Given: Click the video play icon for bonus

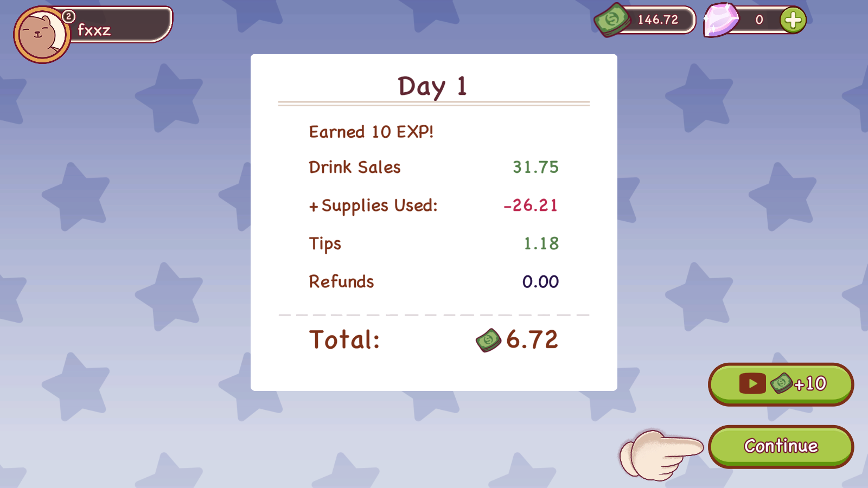Looking at the screenshot, I should coord(752,384).
